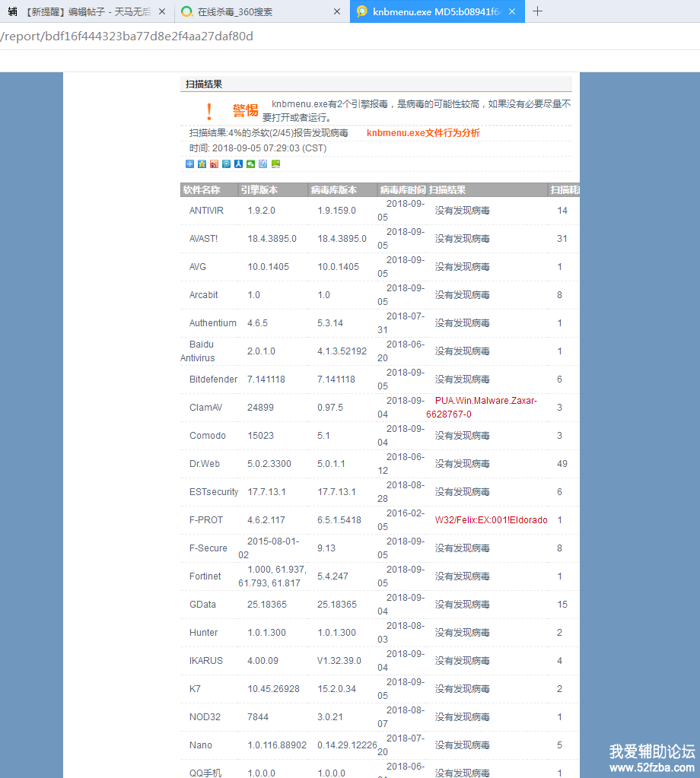Click the report URL in address bar
The image size is (700, 778).
click(x=126, y=37)
